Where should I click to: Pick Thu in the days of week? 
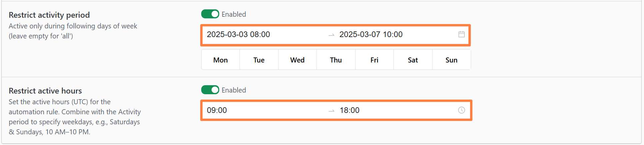pos(336,60)
